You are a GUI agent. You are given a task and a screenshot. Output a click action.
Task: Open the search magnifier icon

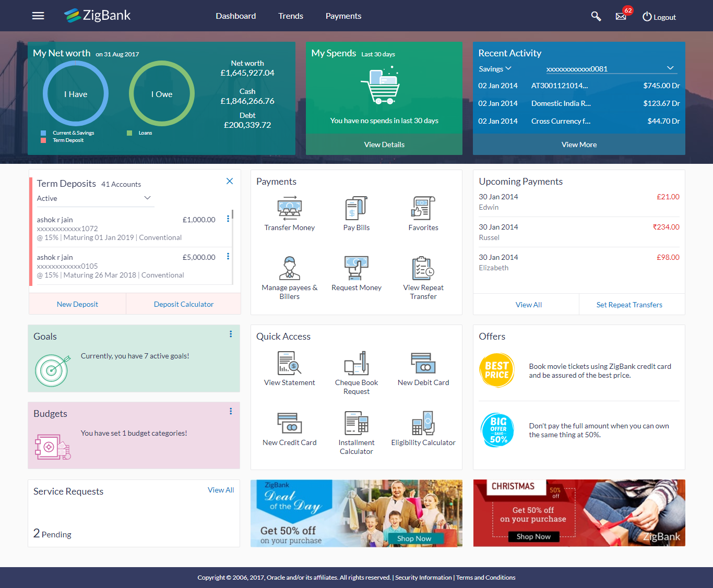tap(596, 16)
